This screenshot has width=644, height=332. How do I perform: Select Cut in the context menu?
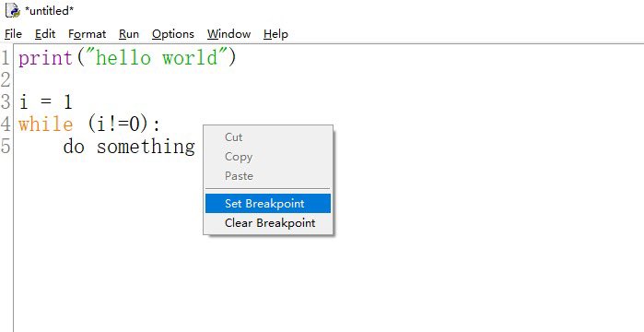point(268,136)
